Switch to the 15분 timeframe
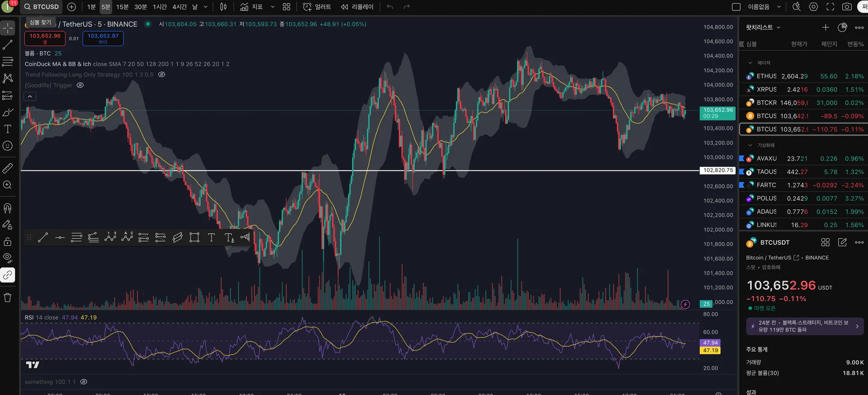 coord(123,7)
